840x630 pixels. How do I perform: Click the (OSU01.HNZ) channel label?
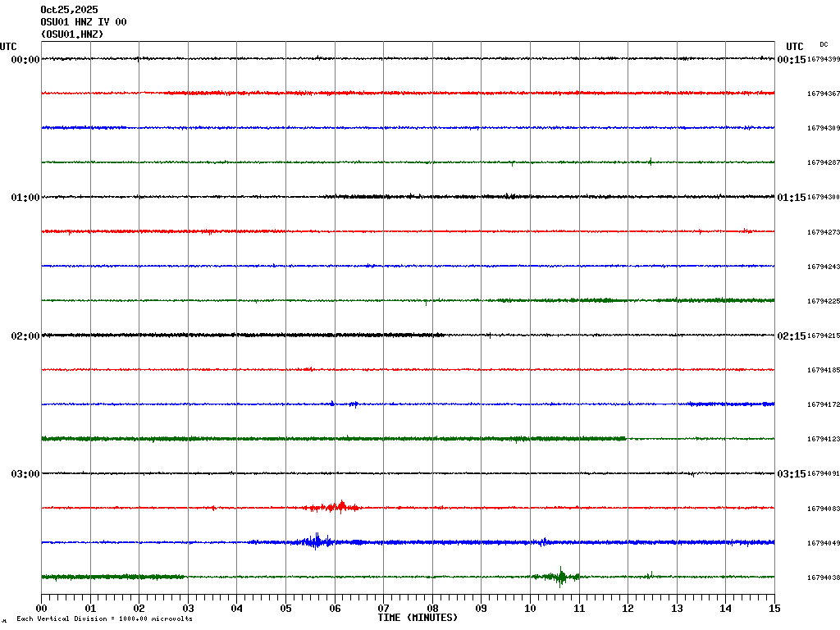pyautogui.click(x=72, y=34)
